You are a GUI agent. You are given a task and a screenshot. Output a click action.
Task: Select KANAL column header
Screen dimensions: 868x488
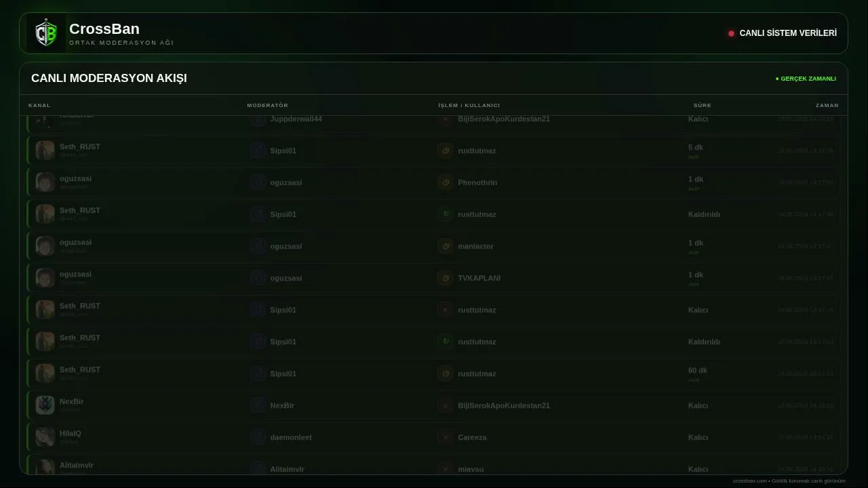pyautogui.click(x=39, y=105)
